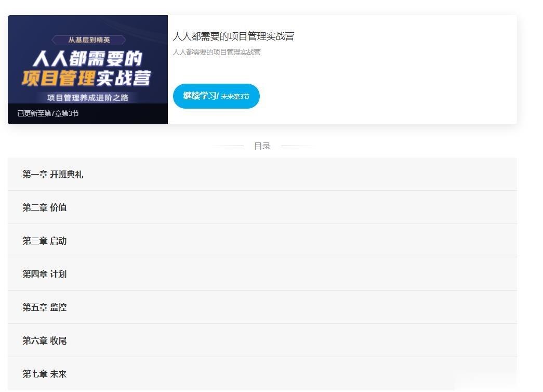Click the 继续学习 continue-learning button

pos(216,96)
